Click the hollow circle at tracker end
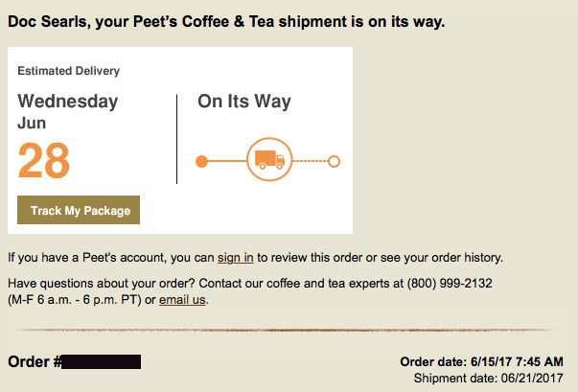Image resolution: width=578 pixels, height=392 pixels. [334, 161]
